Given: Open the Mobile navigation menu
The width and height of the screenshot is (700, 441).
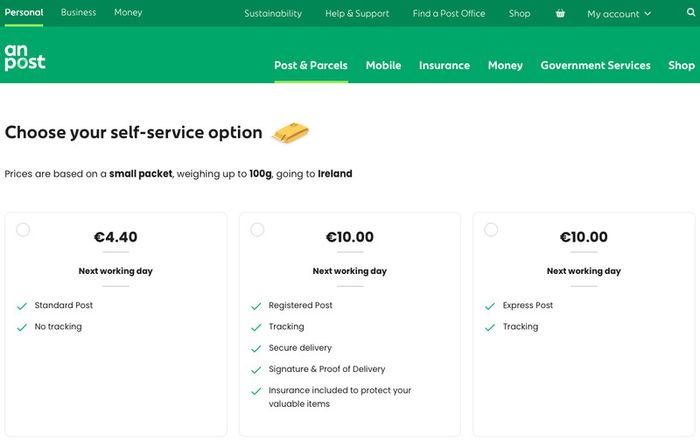Looking at the screenshot, I should (383, 65).
